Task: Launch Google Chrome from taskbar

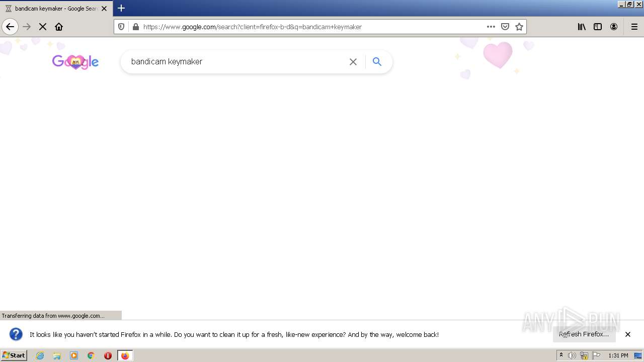Action: tap(91, 355)
